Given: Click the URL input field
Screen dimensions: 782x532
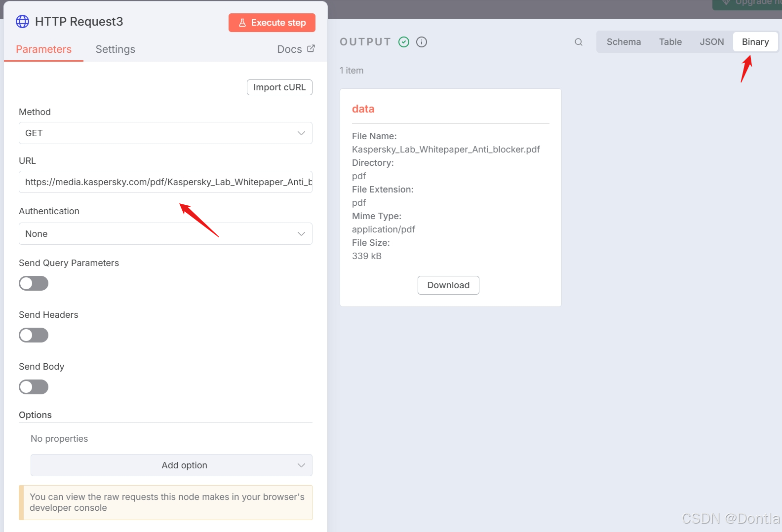Looking at the screenshot, I should (165, 182).
